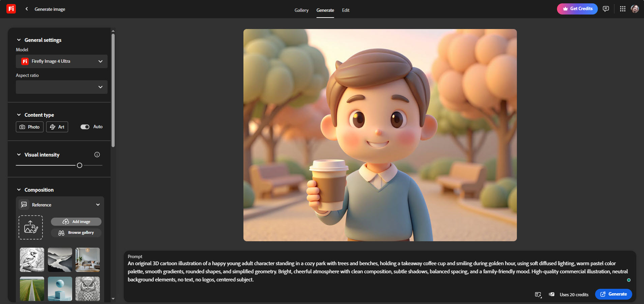Click the back arrow beside Generate image
644x304 pixels.
tap(27, 9)
